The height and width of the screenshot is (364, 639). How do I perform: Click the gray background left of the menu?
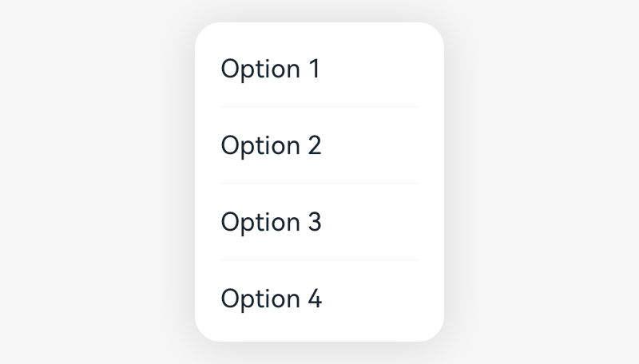[x=96, y=182]
